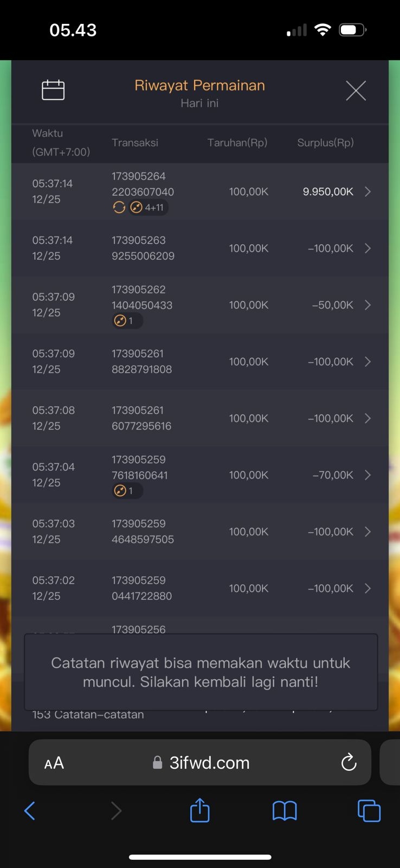
Task: Close the Riwayat Permainan panel
Action: [x=356, y=91]
